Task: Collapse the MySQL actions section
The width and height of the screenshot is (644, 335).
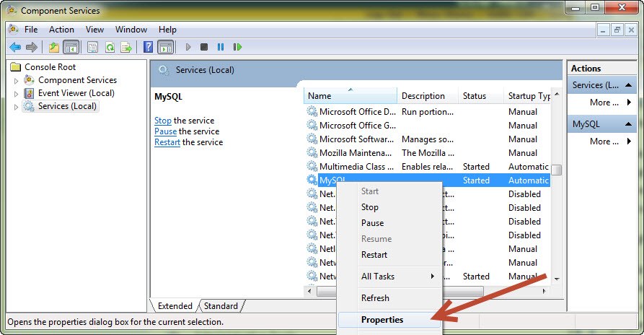Action: [x=628, y=124]
